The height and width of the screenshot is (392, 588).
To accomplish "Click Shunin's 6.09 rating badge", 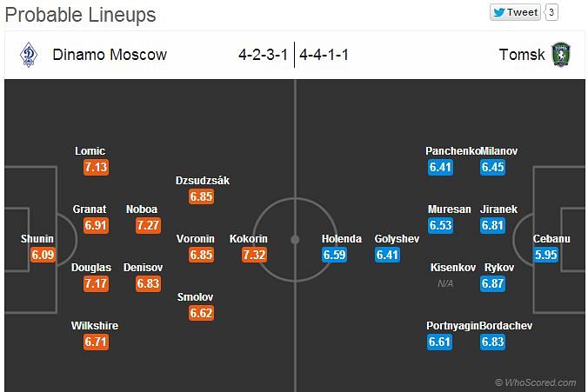I will (43, 255).
